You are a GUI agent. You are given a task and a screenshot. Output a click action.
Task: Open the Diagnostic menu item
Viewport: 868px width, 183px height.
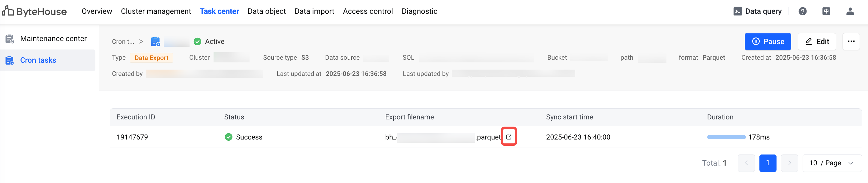click(419, 11)
